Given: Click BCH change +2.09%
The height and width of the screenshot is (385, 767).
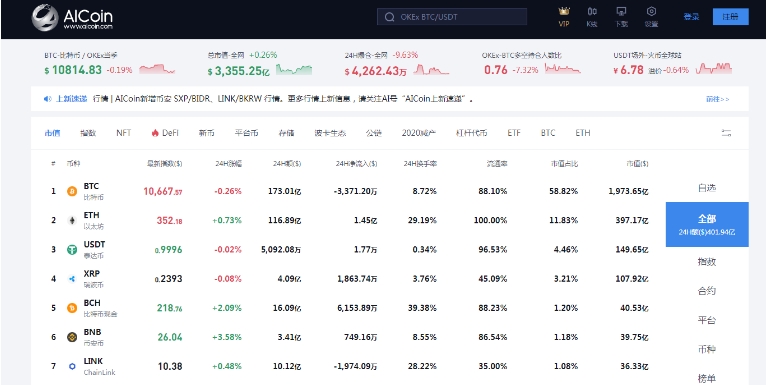Looking at the screenshot, I should [x=227, y=308].
